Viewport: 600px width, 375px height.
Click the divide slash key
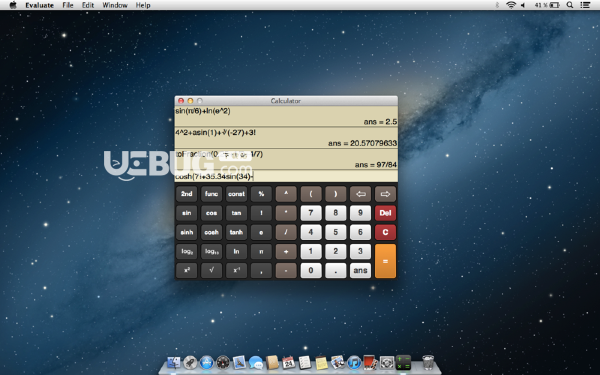pos(286,232)
